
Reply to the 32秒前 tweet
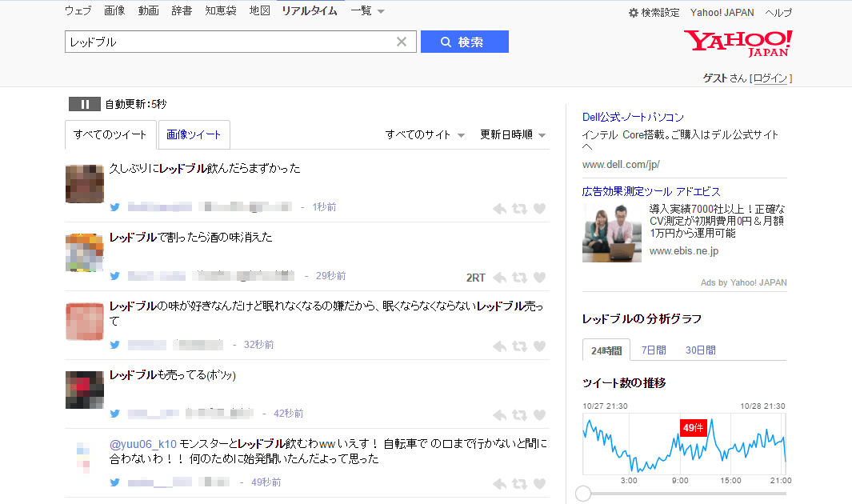500,346
